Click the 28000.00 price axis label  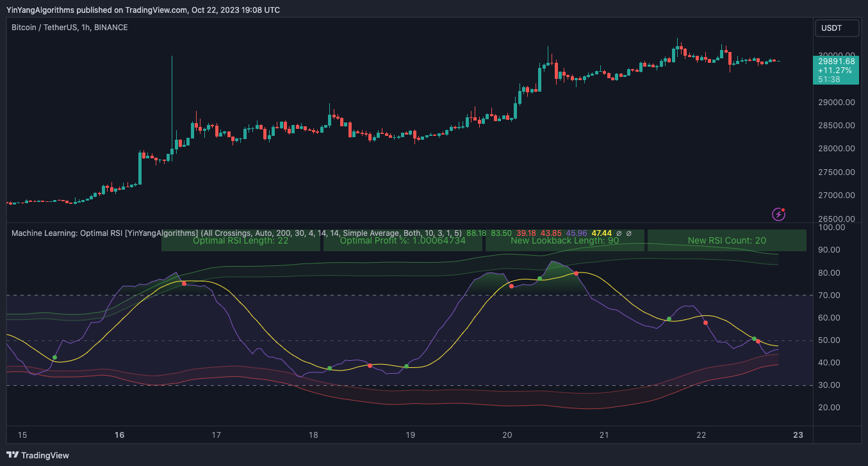(x=837, y=149)
